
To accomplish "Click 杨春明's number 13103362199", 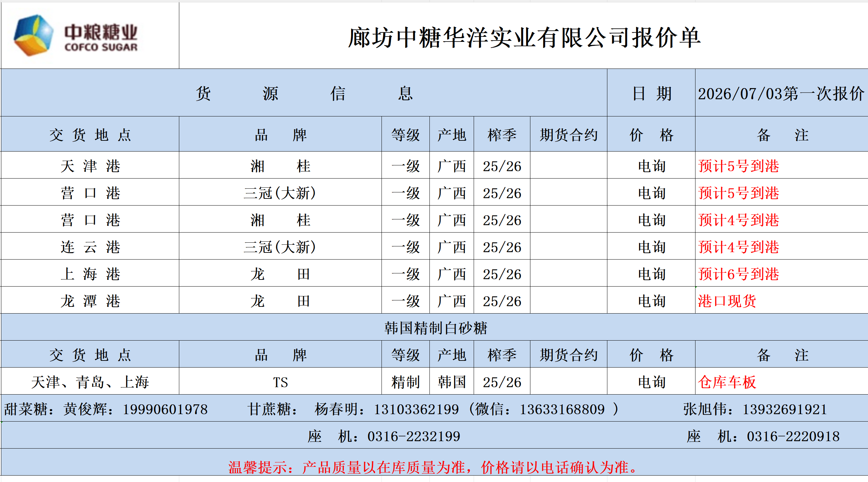I will pyautogui.click(x=416, y=409).
